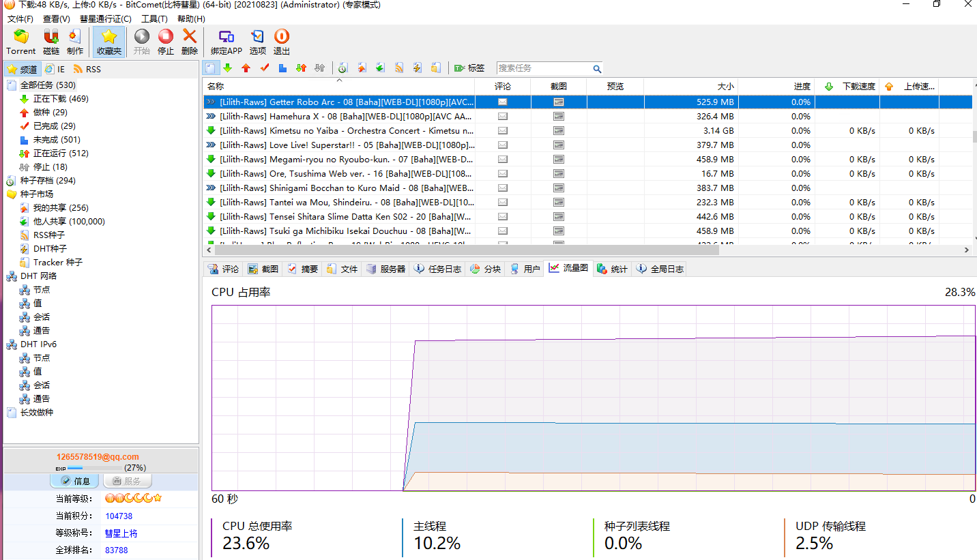Toggle the 收藏夹 favorites panel button

click(x=109, y=42)
